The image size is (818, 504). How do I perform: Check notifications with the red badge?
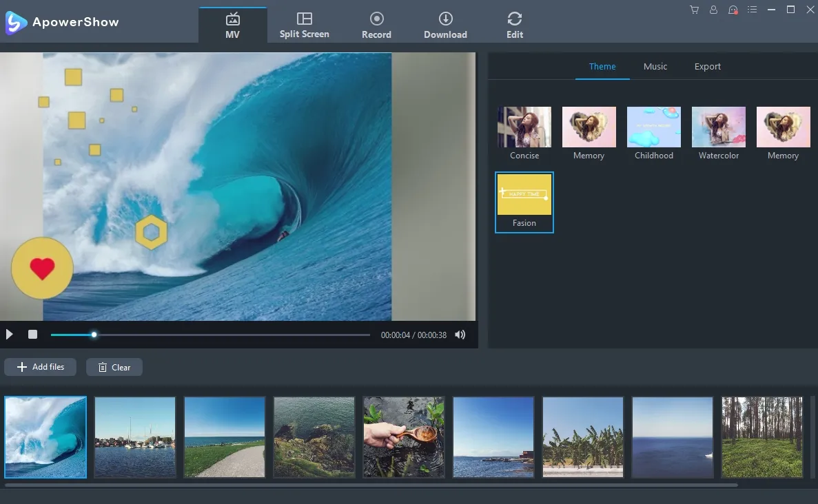pyautogui.click(x=733, y=10)
